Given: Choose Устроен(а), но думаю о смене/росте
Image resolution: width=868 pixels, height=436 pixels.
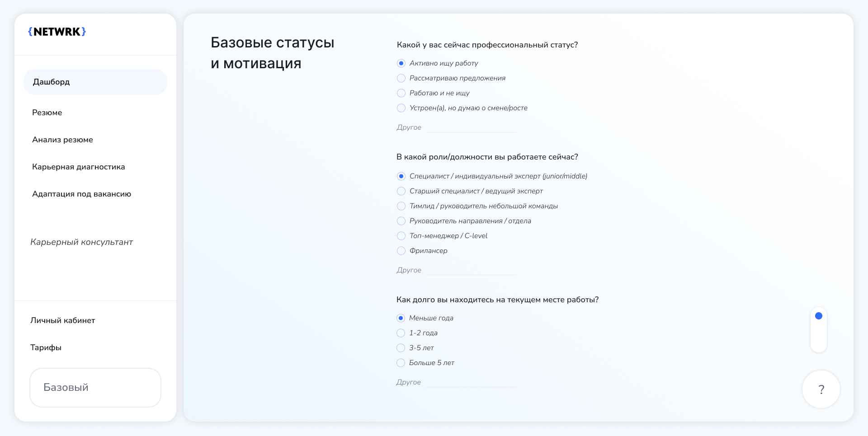Looking at the screenshot, I should pos(401,108).
